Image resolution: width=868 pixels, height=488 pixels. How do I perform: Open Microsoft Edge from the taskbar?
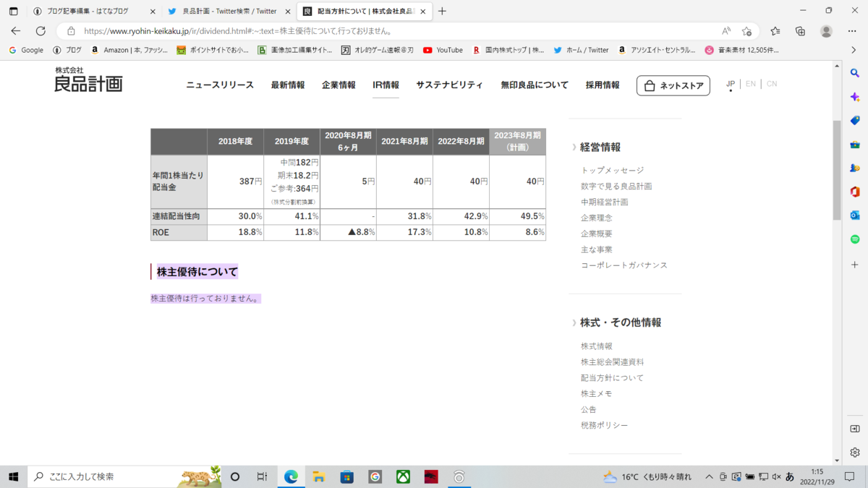tap(291, 476)
